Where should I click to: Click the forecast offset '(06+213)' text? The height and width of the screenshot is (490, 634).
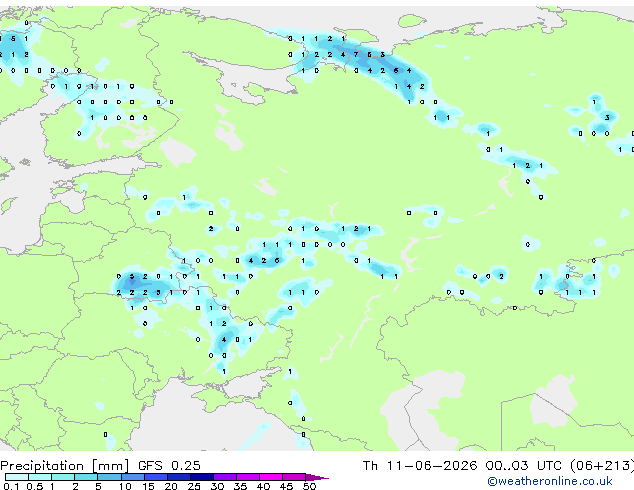tap(602, 466)
